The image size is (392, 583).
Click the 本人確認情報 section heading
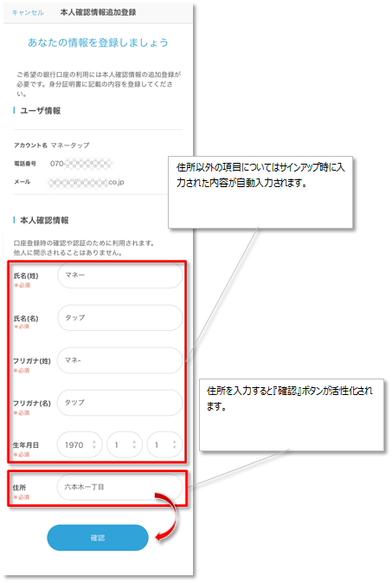tap(44, 221)
